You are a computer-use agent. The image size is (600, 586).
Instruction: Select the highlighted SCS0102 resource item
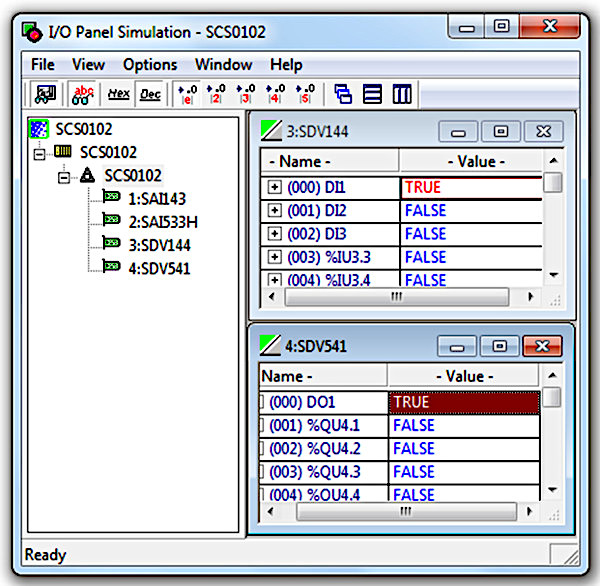(x=133, y=176)
